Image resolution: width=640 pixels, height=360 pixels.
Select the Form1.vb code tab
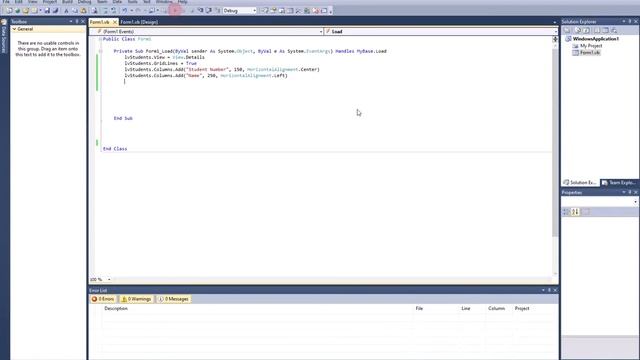(x=100, y=22)
